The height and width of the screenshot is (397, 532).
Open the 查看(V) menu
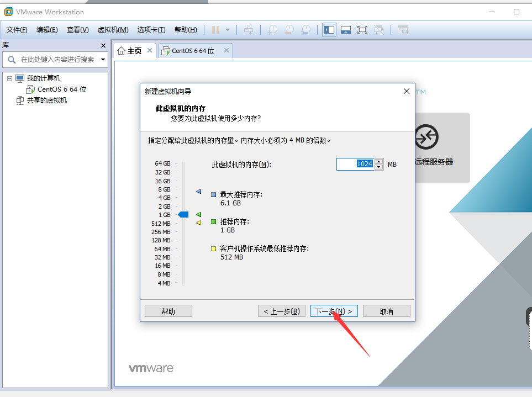(x=78, y=30)
